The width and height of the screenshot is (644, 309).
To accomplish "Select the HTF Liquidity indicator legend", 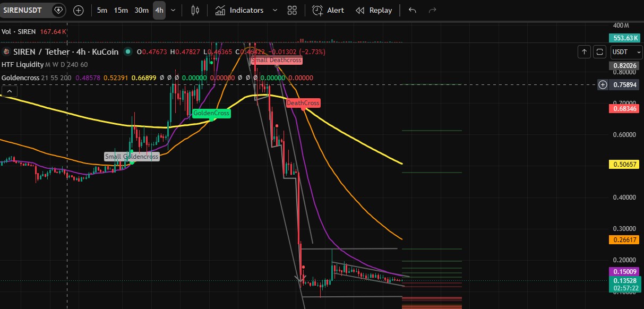I will click(22, 64).
